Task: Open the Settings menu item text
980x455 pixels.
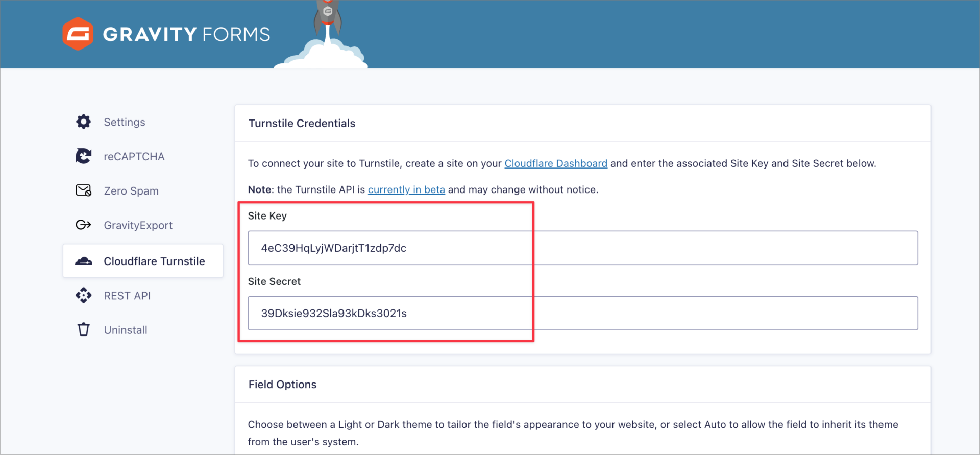Action: tap(125, 122)
